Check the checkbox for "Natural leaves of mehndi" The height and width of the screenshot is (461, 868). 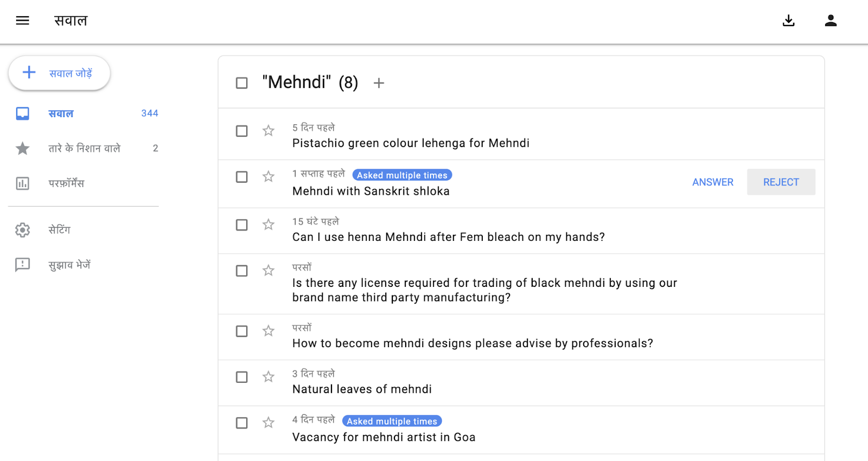[241, 377]
